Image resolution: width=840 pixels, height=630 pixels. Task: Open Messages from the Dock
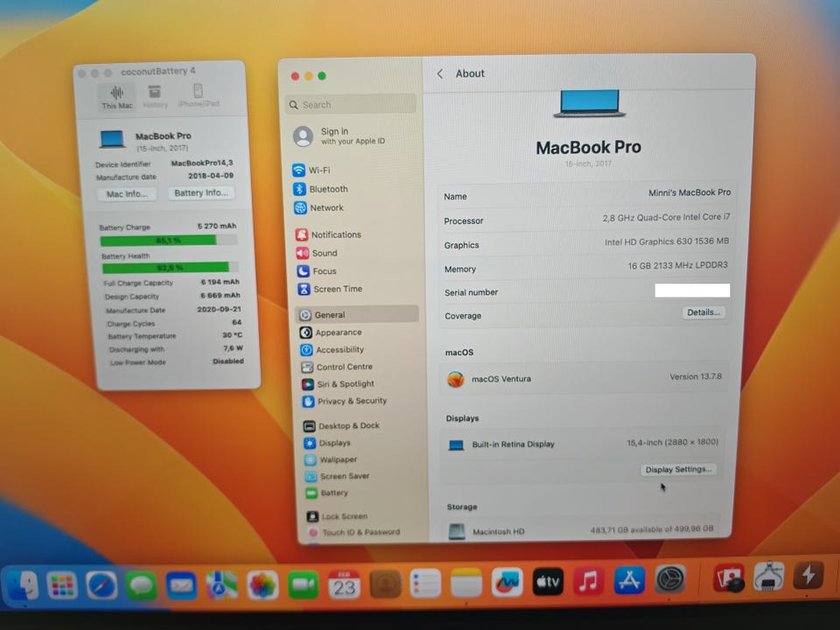pyautogui.click(x=142, y=585)
